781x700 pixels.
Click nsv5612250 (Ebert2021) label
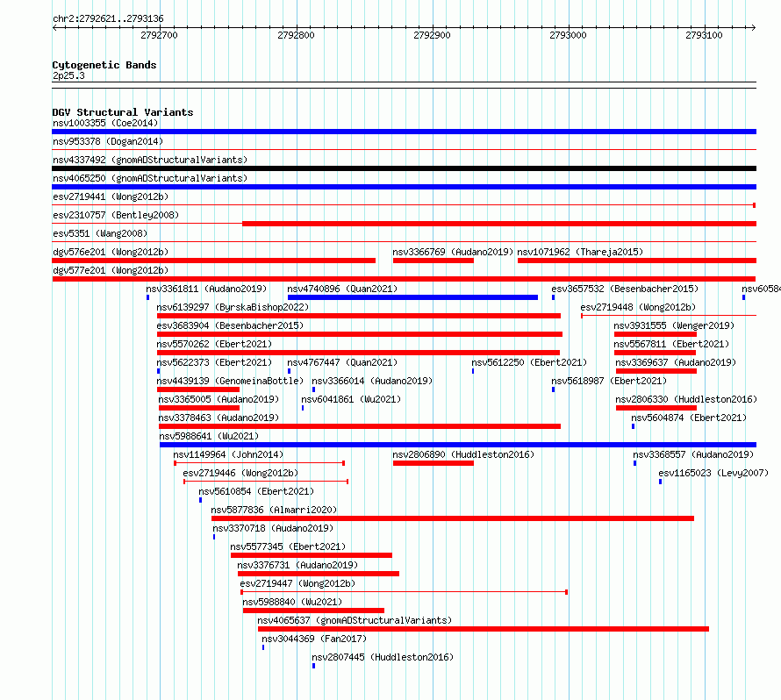[529, 362]
